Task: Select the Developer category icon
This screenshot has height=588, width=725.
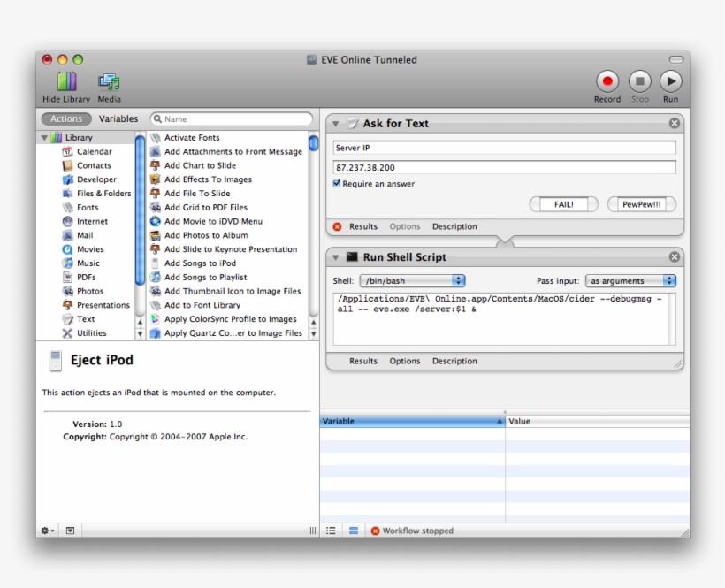Action: click(67, 179)
